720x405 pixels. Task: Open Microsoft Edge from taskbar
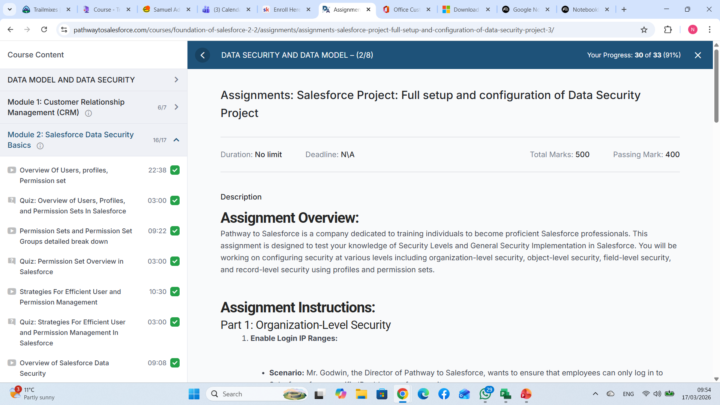click(423, 394)
